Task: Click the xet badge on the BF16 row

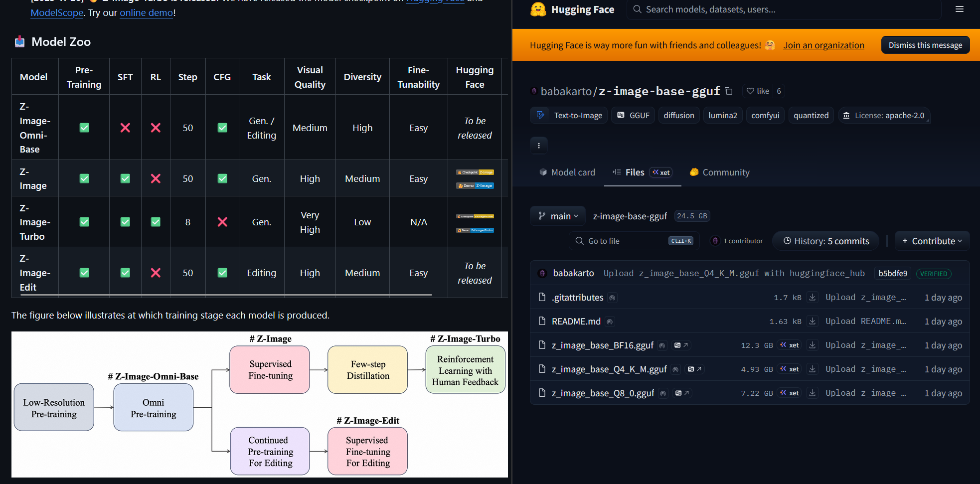Action: (x=790, y=345)
